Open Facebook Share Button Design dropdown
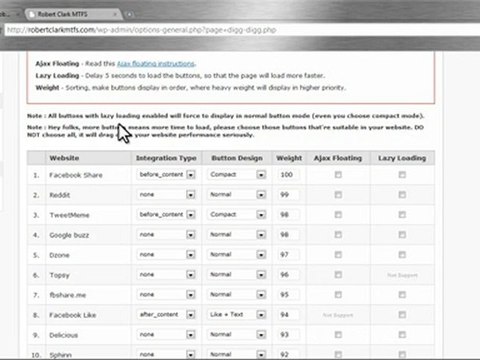 click(x=237, y=175)
